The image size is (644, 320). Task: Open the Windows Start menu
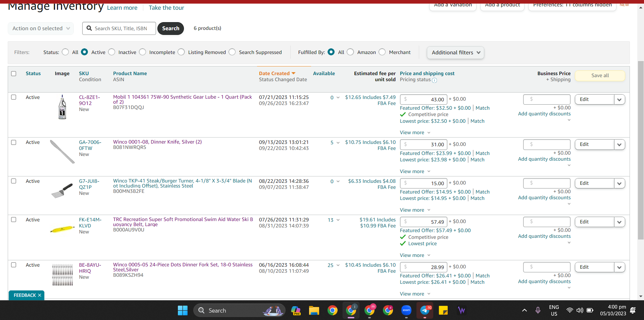(x=183, y=310)
